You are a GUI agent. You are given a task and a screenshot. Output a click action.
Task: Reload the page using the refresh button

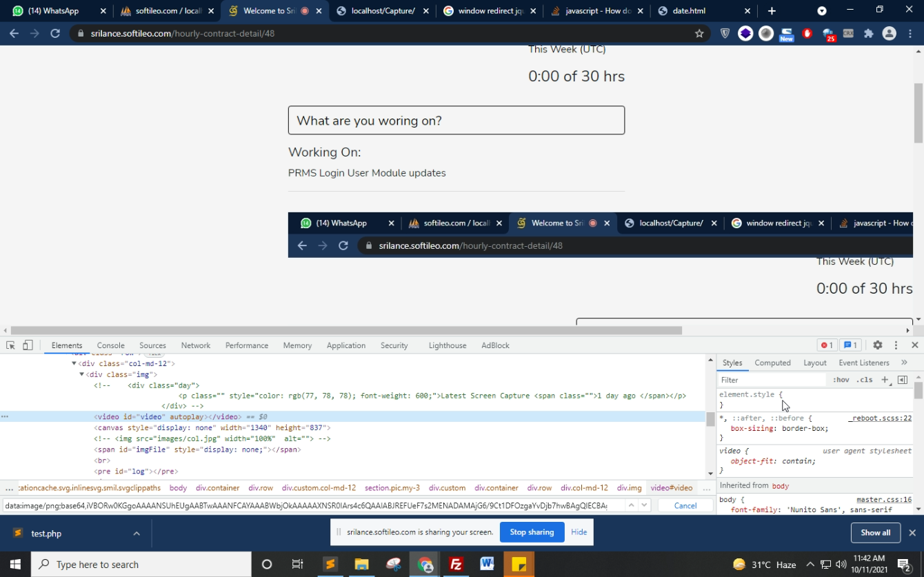point(55,33)
